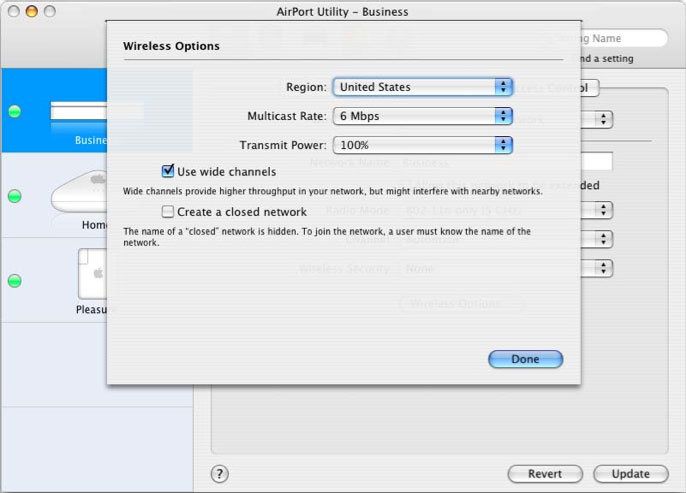Open the Channel popup arrows behind dialog
Viewport: 686px width, 493px height.
point(603,239)
